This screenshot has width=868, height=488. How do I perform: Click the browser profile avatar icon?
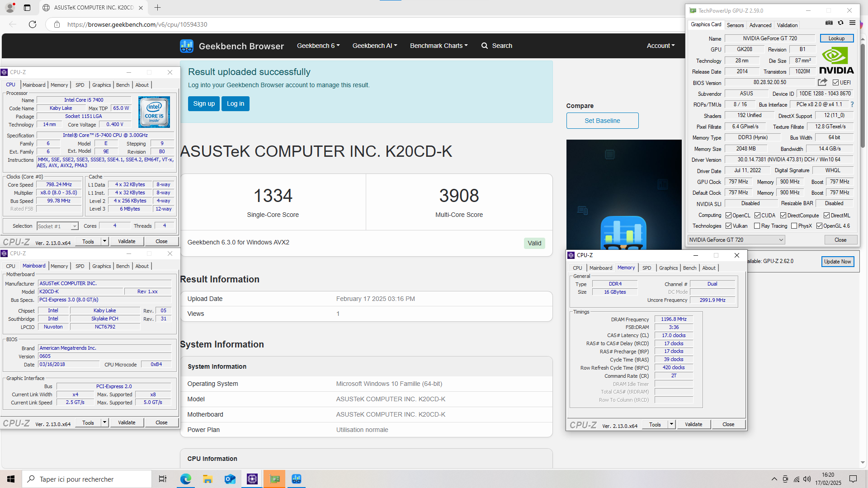point(10,8)
